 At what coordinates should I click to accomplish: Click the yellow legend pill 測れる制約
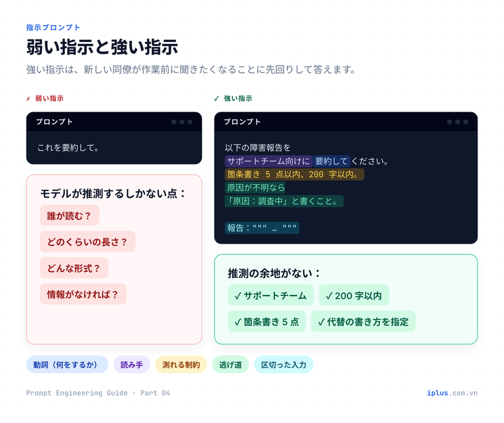[181, 365]
